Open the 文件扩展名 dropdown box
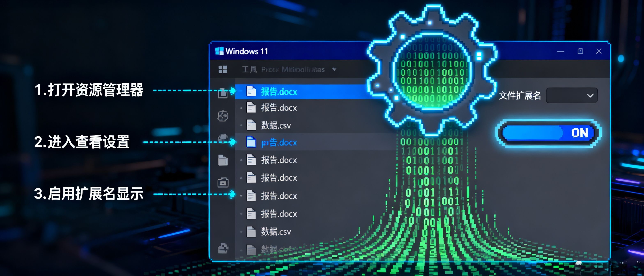The image size is (644, 276). (572, 95)
